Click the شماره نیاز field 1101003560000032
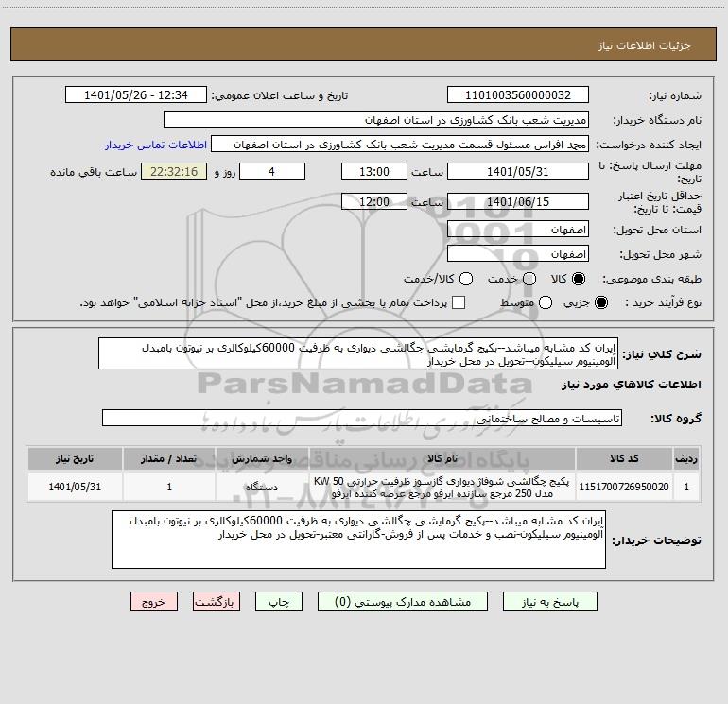 (x=518, y=95)
